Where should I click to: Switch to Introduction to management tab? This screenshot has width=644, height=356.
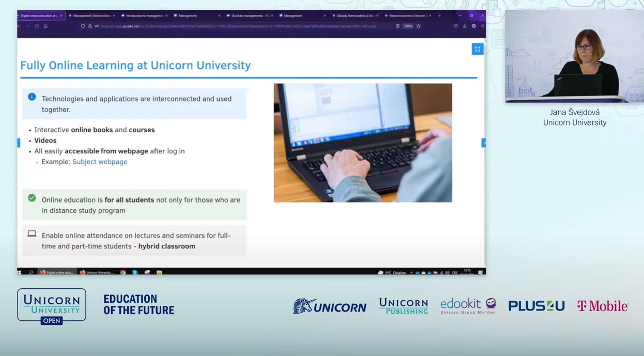point(144,16)
